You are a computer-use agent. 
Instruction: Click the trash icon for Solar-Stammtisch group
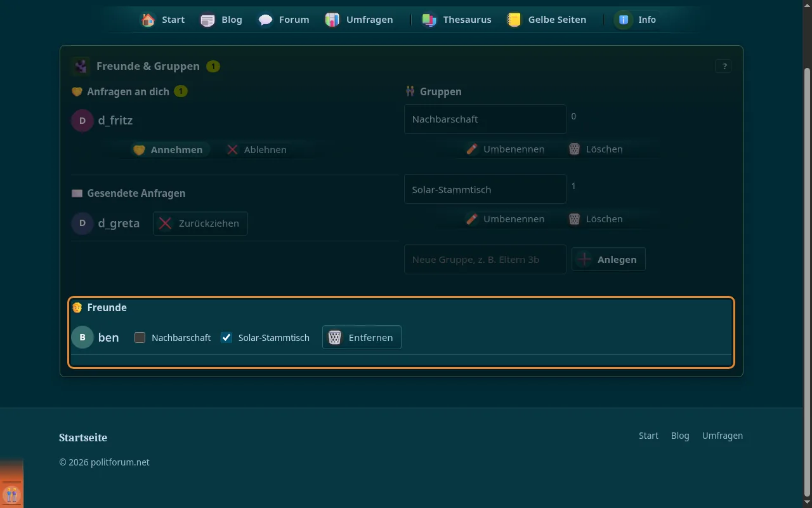pos(574,219)
